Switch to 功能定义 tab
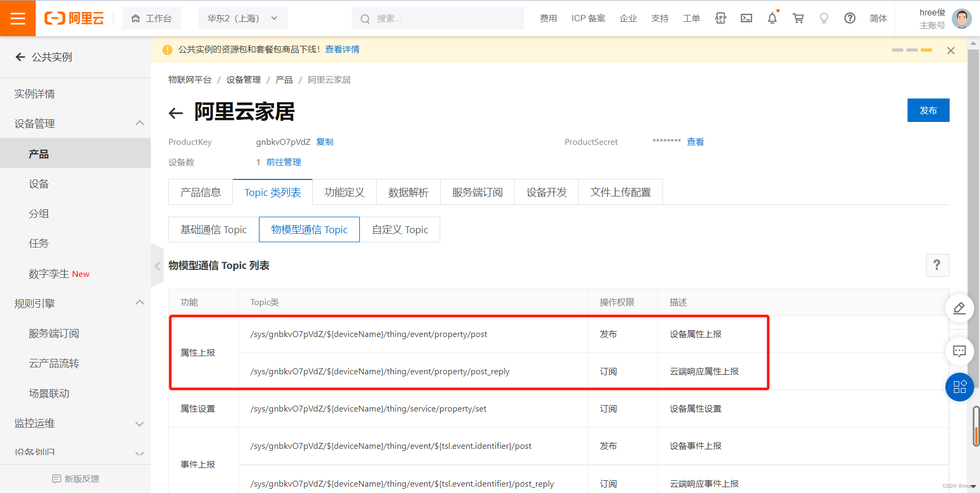The height and width of the screenshot is (493, 980). tap(344, 192)
